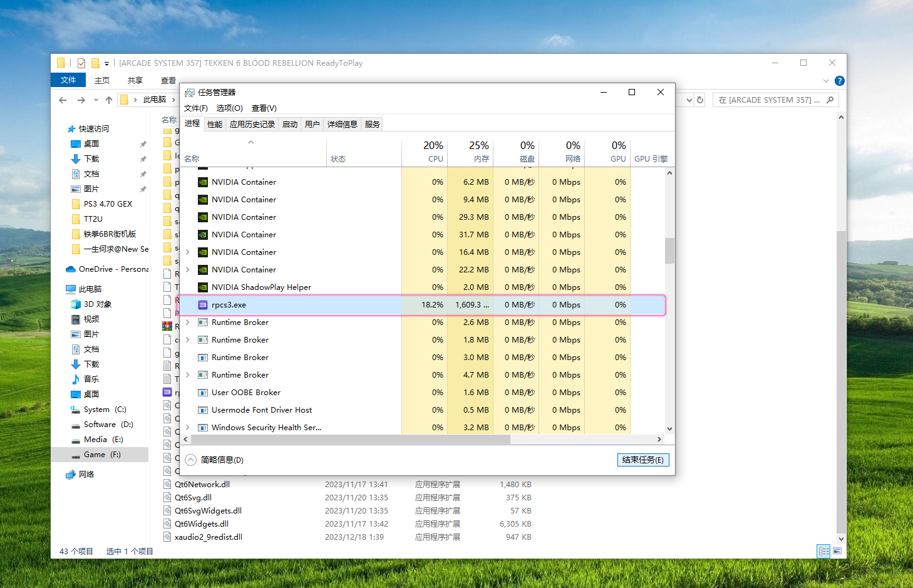Screen dimensions: 913x588
Task: Go up one folder level in Explorer
Action: coord(109,100)
